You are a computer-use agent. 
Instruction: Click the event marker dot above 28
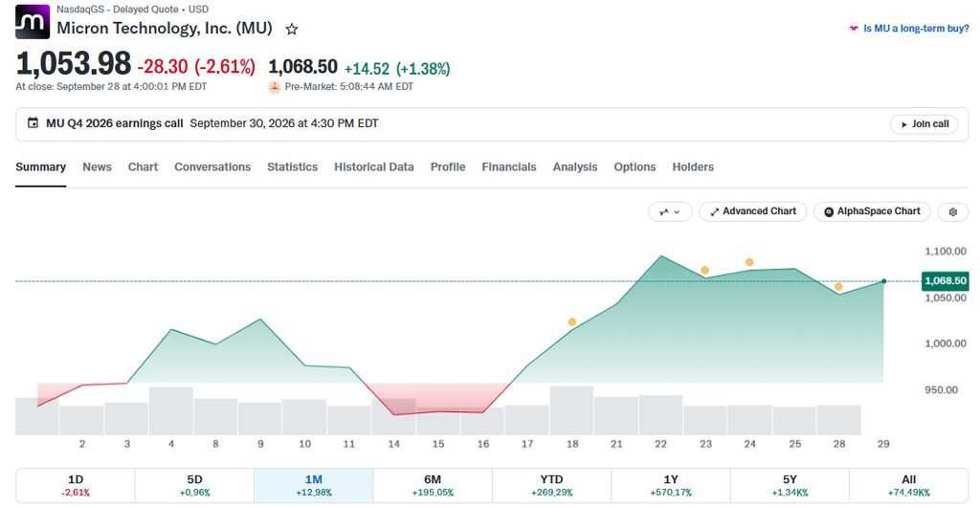click(838, 287)
